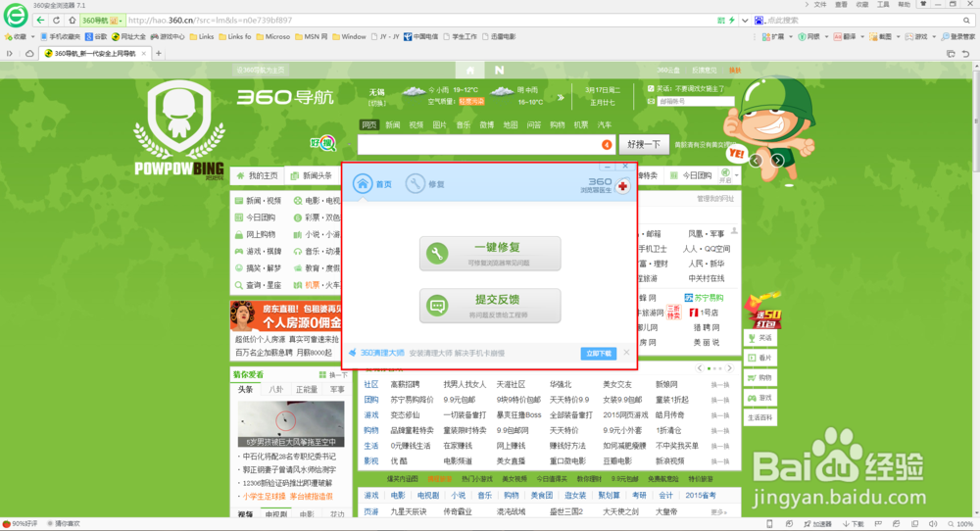
Task: Show next mascot skin with right arrow
Action: pyautogui.click(x=777, y=161)
